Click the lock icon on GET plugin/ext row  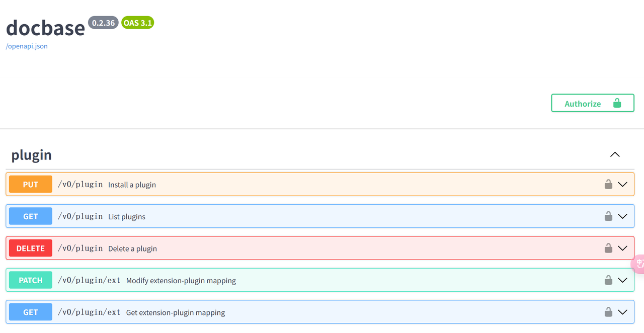tap(608, 312)
